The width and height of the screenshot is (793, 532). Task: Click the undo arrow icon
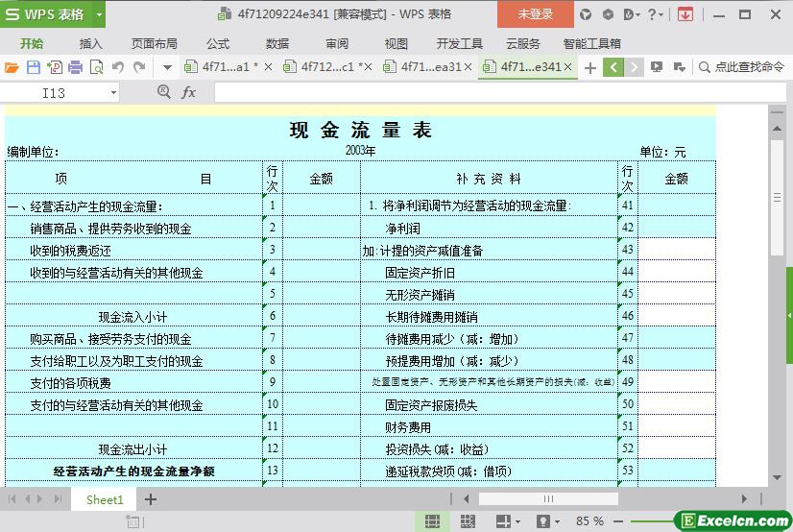click(118, 67)
